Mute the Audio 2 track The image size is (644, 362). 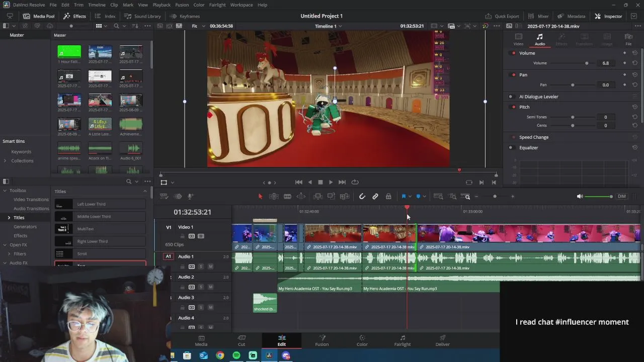(210, 287)
